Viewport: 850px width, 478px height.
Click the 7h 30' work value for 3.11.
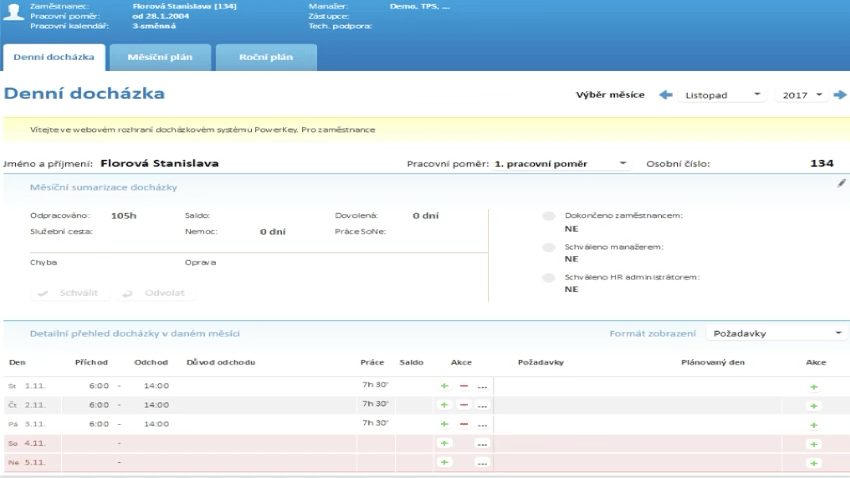coord(375,423)
